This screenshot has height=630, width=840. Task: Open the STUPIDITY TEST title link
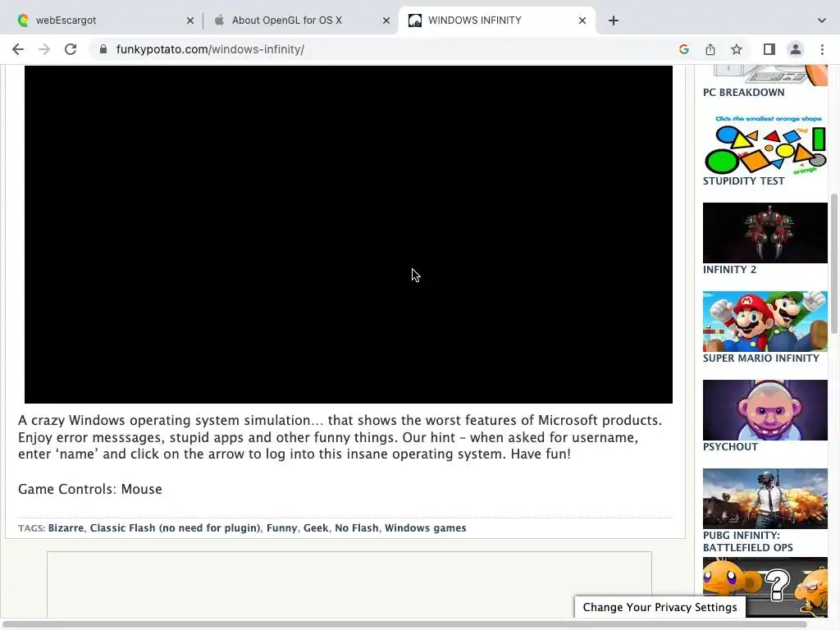pyautogui.click(x=743, y=181)
